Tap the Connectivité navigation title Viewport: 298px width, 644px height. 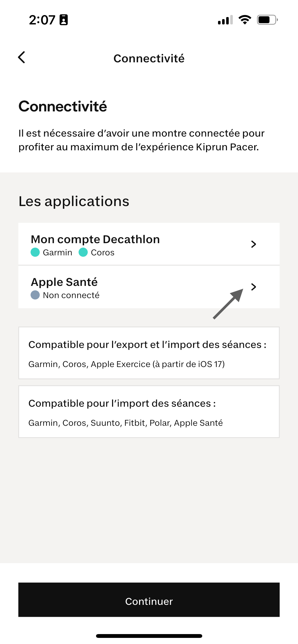(149, 58)
